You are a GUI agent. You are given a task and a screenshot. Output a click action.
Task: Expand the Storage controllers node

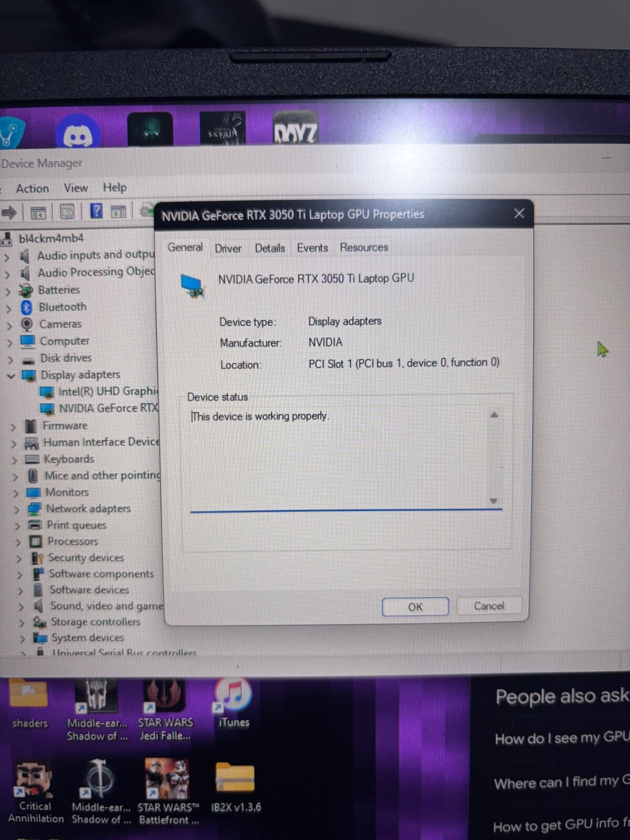22,623
